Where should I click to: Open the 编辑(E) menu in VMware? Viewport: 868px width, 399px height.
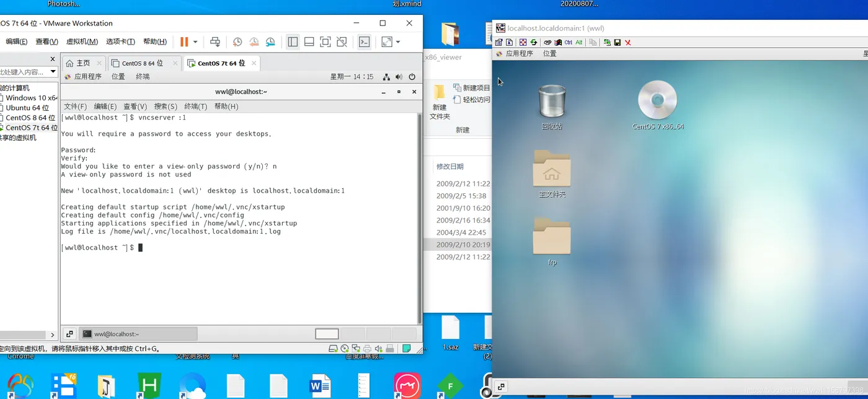(17, 42)
